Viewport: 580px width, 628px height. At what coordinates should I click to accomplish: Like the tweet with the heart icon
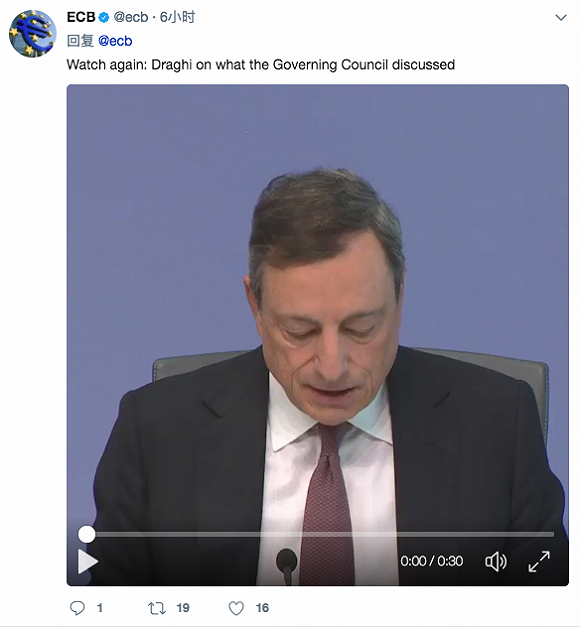[x=236, y=608]
